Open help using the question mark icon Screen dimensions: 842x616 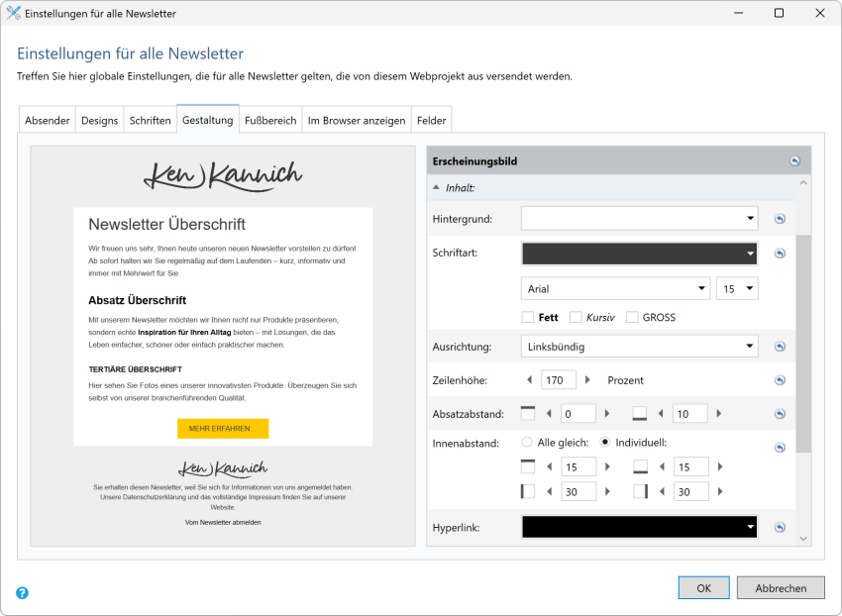pyautogui.click(x=23, y=592)
